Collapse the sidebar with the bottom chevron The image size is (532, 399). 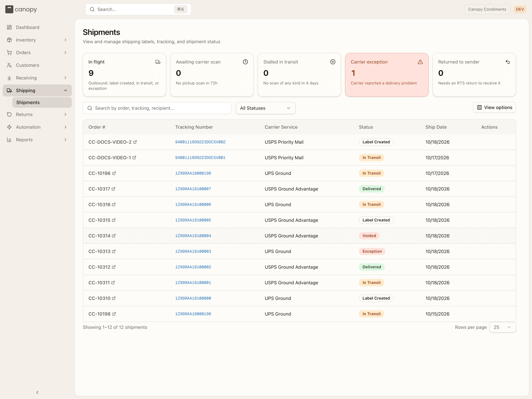pyautogui.click(x=37, y=392)
